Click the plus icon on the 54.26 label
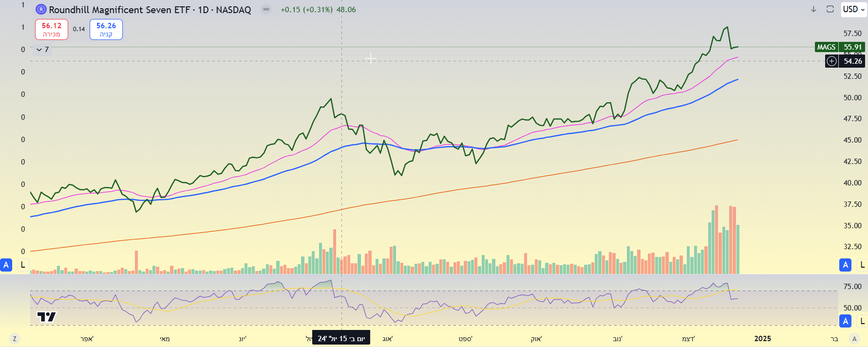Viewport: 868px width, 347px height. pyautogui.click(x=832, y=61)
